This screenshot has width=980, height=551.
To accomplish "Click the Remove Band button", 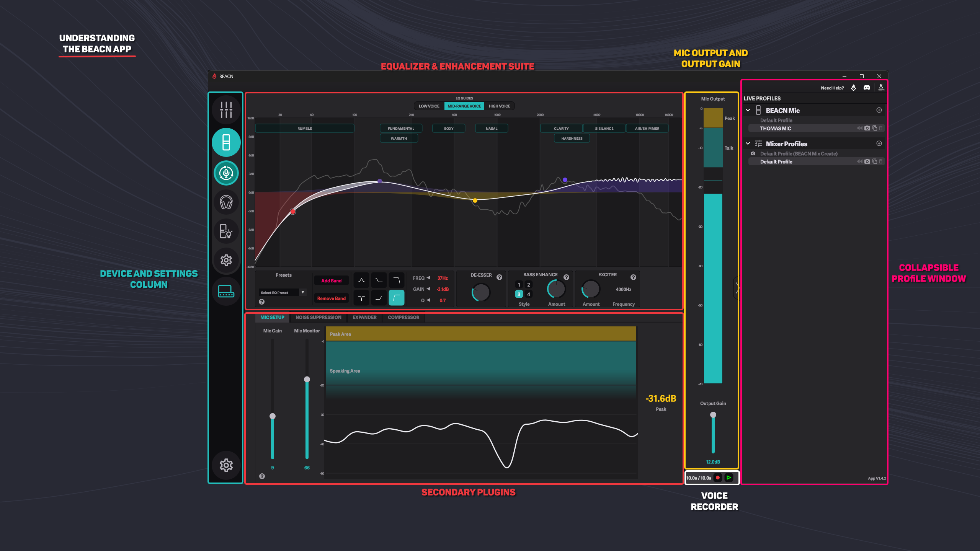I will point(332,298).
